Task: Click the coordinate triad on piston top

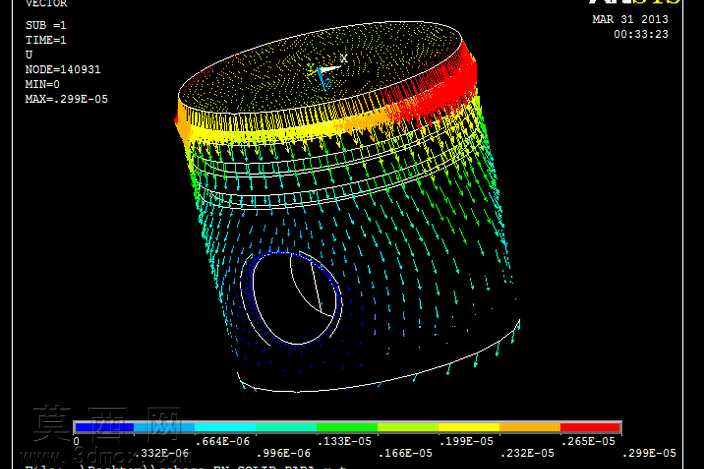Action: [x=327, y=71]
